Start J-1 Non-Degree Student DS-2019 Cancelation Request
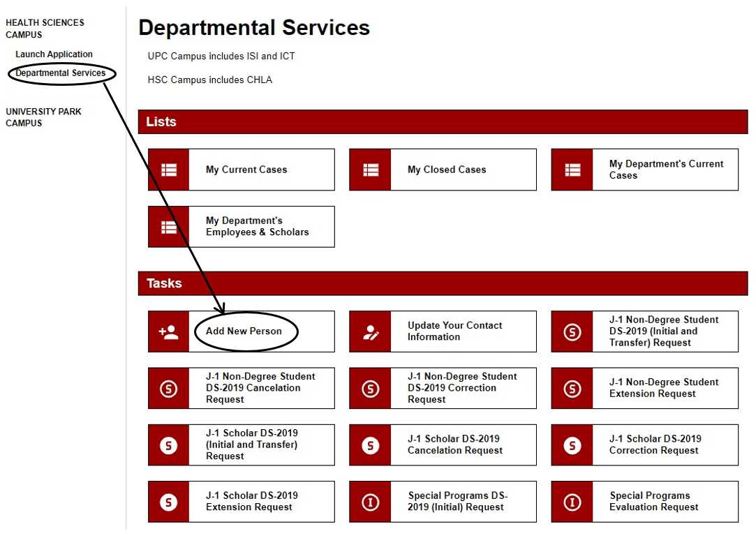The height and width of the screenshot is (552, 756). 242,389
